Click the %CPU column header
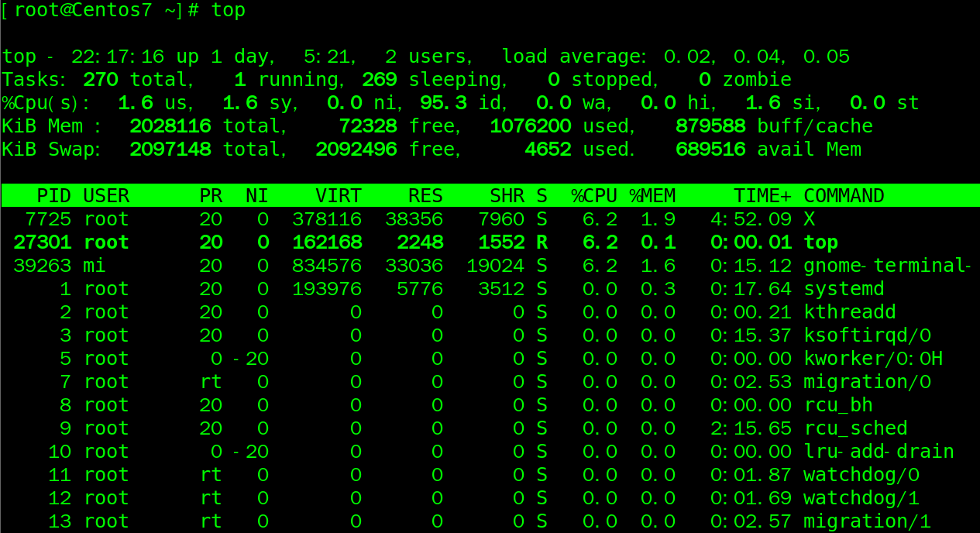The height and width of the screenshot is (533, 980). tap(594, 196)
